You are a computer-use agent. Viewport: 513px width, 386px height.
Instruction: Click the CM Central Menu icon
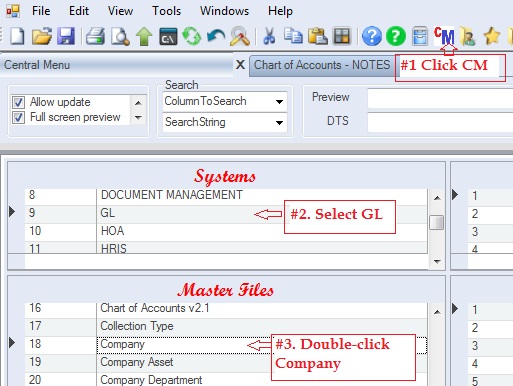tap(444, 36)
